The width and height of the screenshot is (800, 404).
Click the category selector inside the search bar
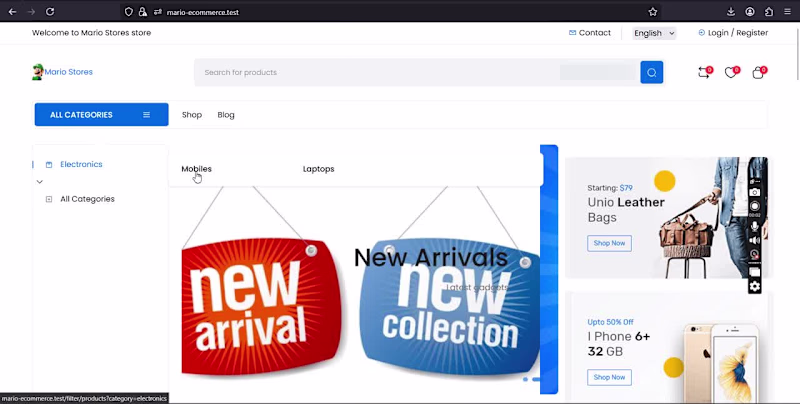pos(598,72)
